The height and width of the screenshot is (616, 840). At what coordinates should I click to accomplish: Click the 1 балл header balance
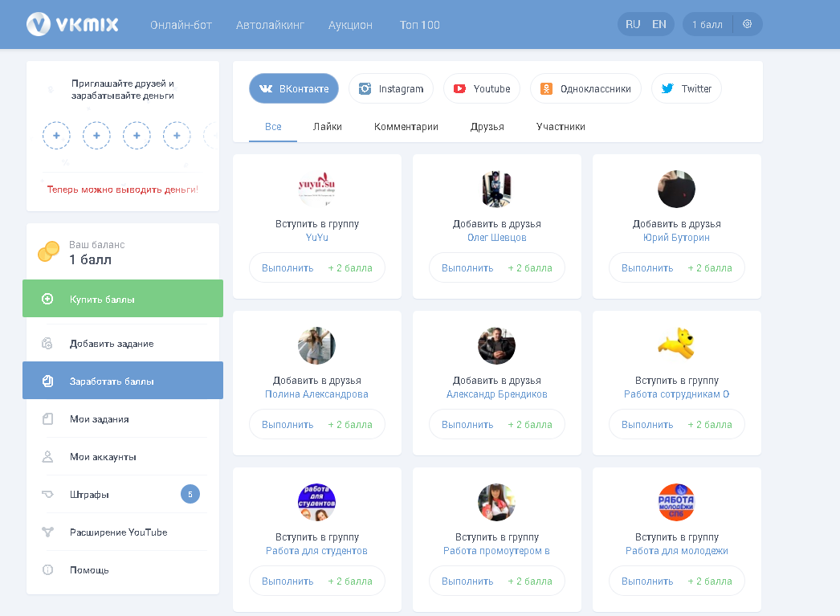(707, 25)
